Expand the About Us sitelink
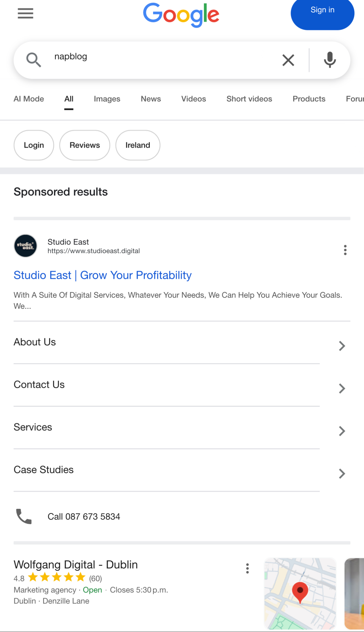The width and height of the screenshot is (364, 632). (342, 346)
